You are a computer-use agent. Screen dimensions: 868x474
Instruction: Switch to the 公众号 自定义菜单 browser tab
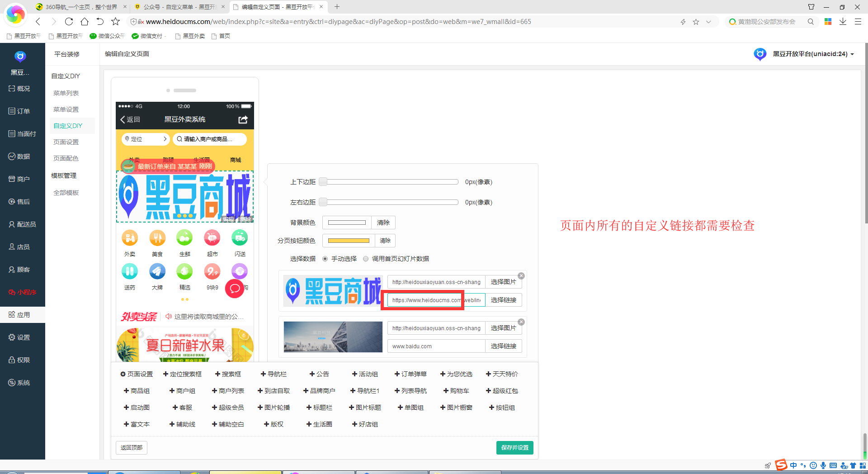[179, 7]
